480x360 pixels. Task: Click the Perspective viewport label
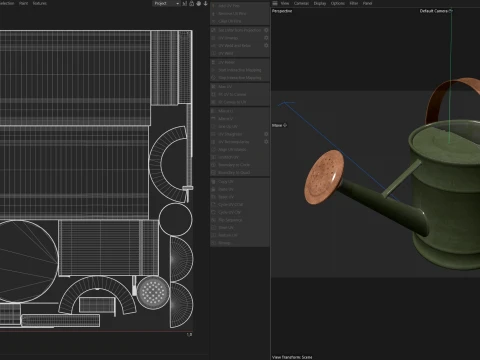pyautogui.click(x=282, y=11)
